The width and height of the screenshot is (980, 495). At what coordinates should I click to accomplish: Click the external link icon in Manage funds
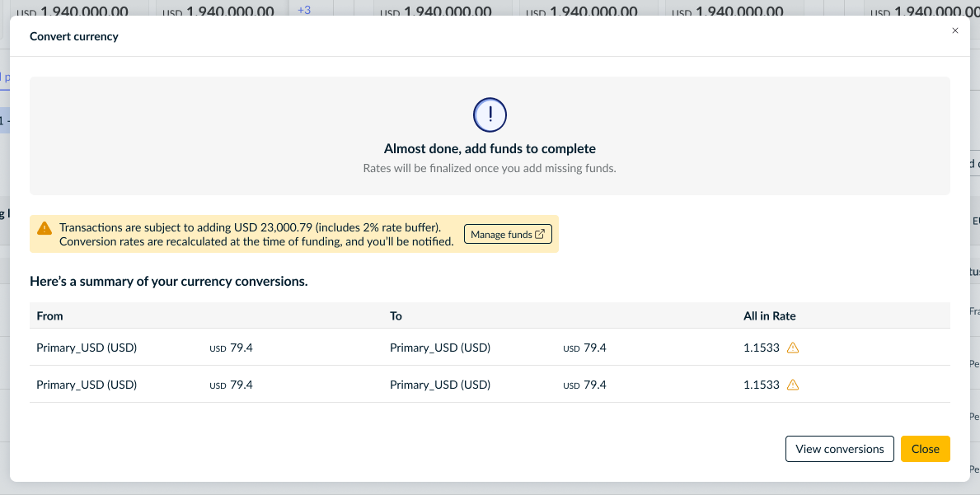click(540, 234)
